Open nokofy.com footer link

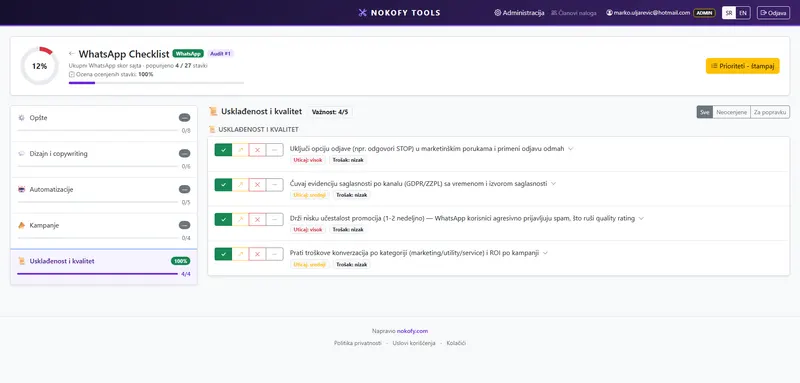[412, 331]
